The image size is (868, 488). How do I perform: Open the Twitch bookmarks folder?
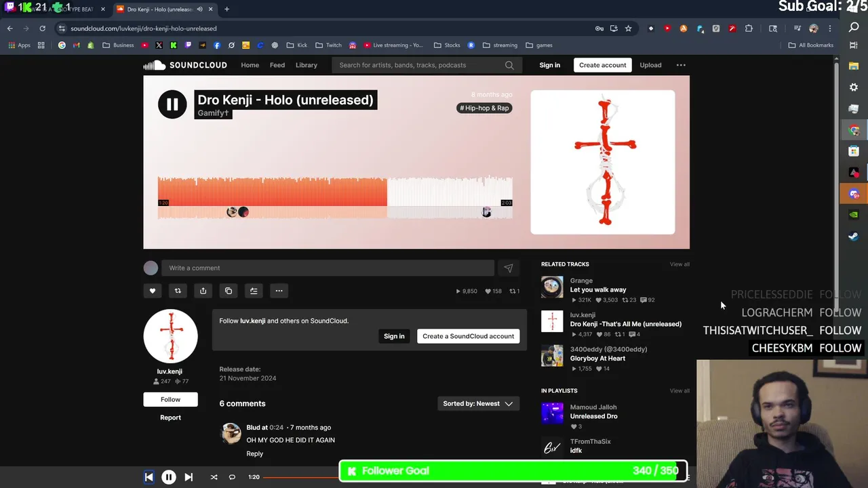328,45
